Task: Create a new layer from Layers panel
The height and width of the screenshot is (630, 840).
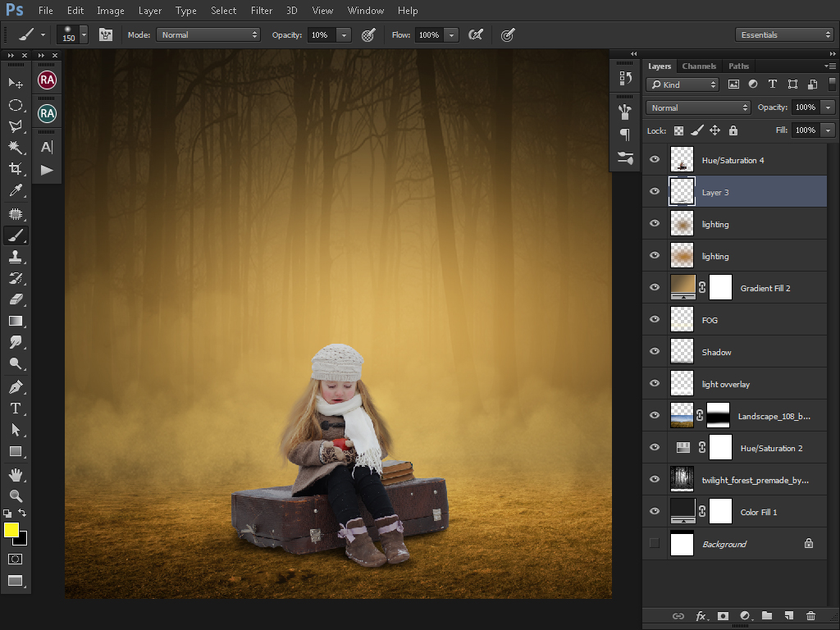Action: click(788, 615)
